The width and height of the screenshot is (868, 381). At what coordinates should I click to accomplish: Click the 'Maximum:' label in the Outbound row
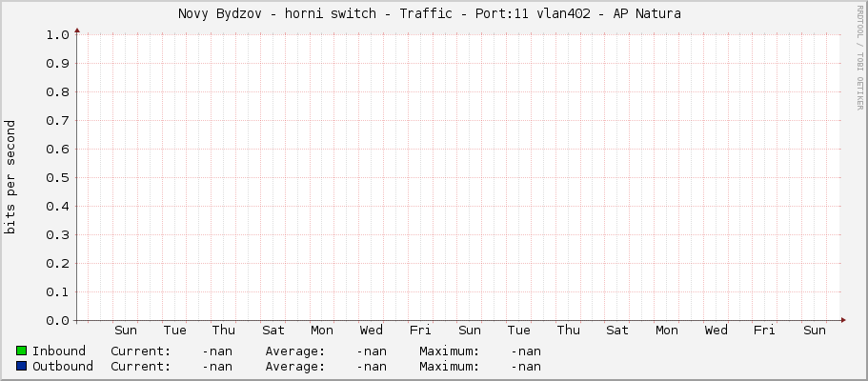[450, 367]
